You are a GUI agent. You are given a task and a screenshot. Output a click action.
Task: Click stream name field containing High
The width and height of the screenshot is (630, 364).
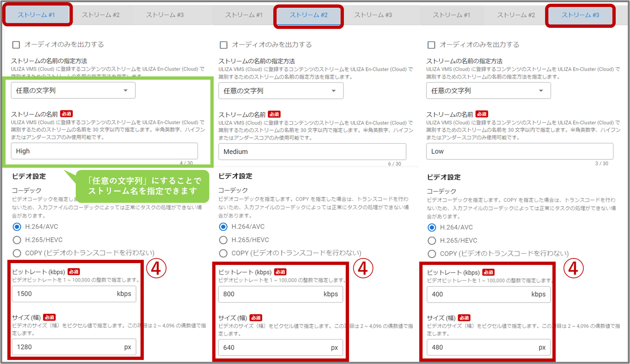tap(104, 151)
